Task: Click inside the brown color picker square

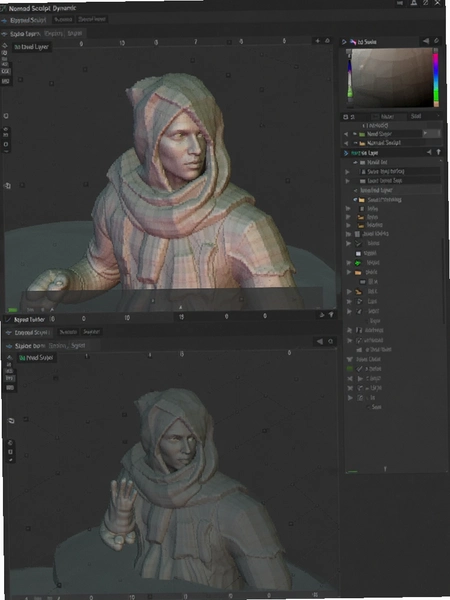Action: (392, 78)
